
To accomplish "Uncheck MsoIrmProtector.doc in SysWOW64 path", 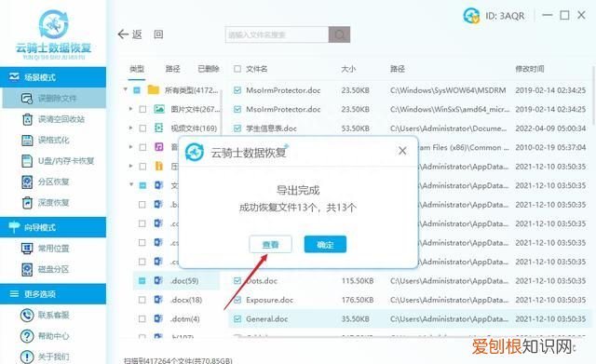I will tap(237, 90).
